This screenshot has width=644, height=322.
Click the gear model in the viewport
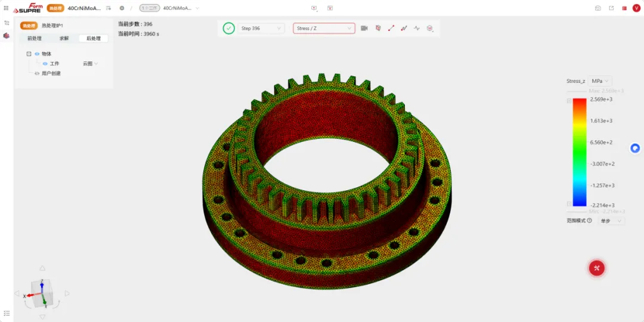tap(327, 181)
